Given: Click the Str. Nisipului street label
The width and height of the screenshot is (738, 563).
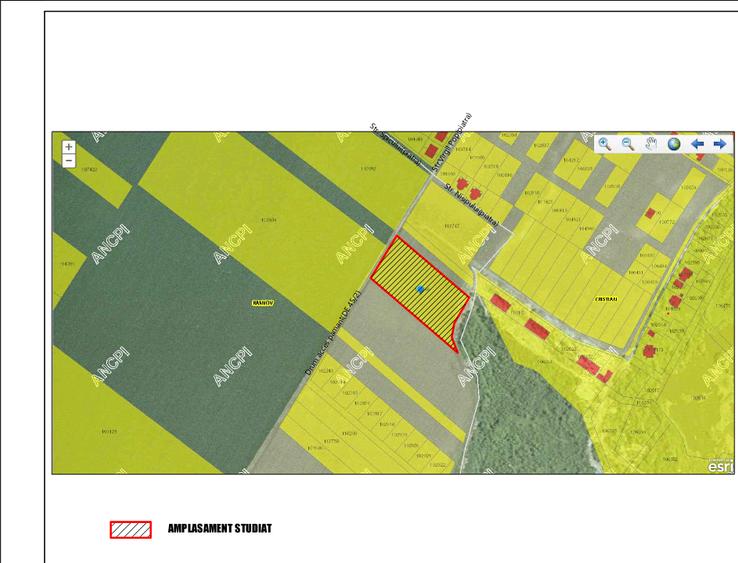Looking at the screenshot, I should click(x=469, y=188).
